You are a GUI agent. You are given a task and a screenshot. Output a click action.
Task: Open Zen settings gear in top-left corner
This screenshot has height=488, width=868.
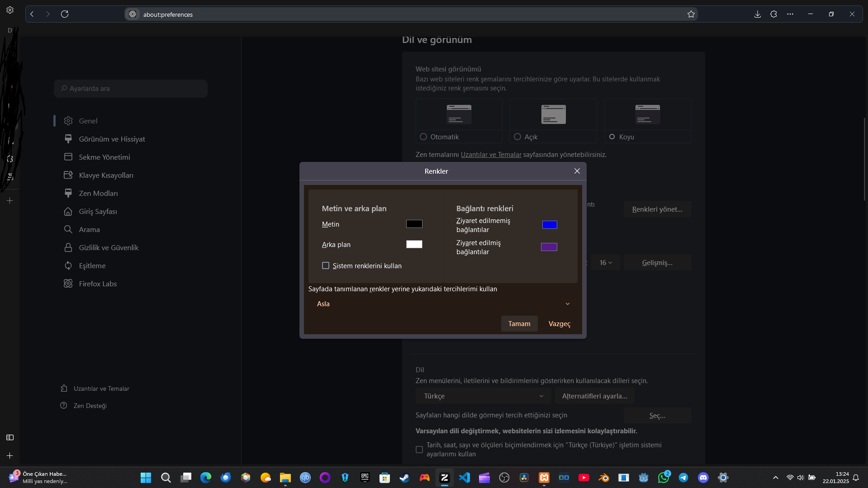click(x=10, y=10)
